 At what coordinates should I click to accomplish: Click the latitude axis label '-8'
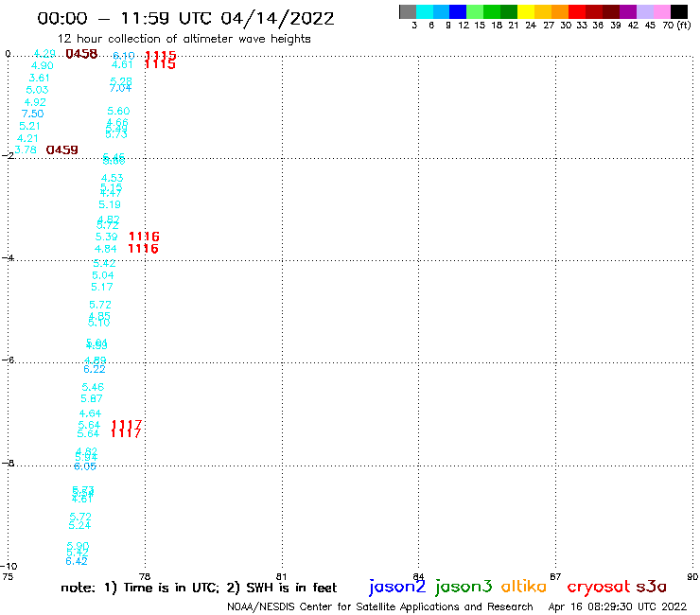tap(8, 464)
